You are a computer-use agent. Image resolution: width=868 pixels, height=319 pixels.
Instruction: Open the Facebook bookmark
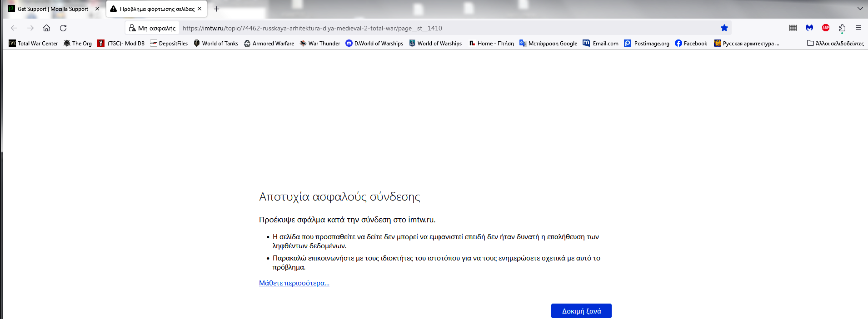coord(691,44)
